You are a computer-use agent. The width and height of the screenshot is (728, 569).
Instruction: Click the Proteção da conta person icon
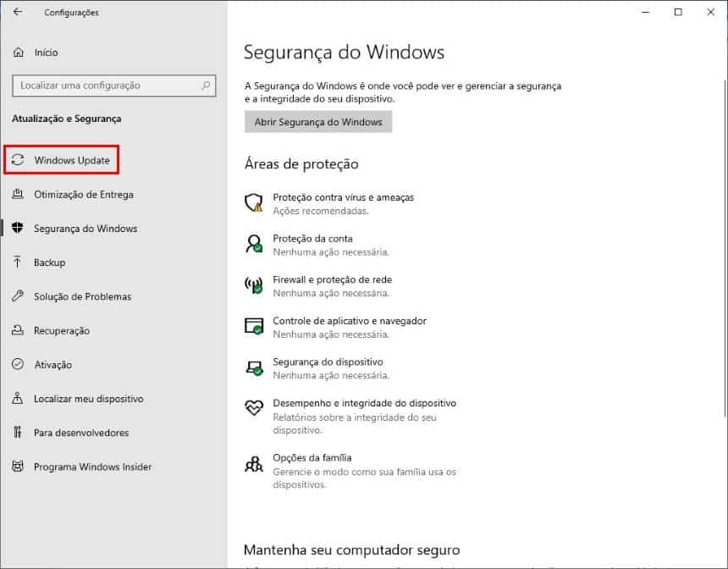pyautogui.click(x=254, y=244)
